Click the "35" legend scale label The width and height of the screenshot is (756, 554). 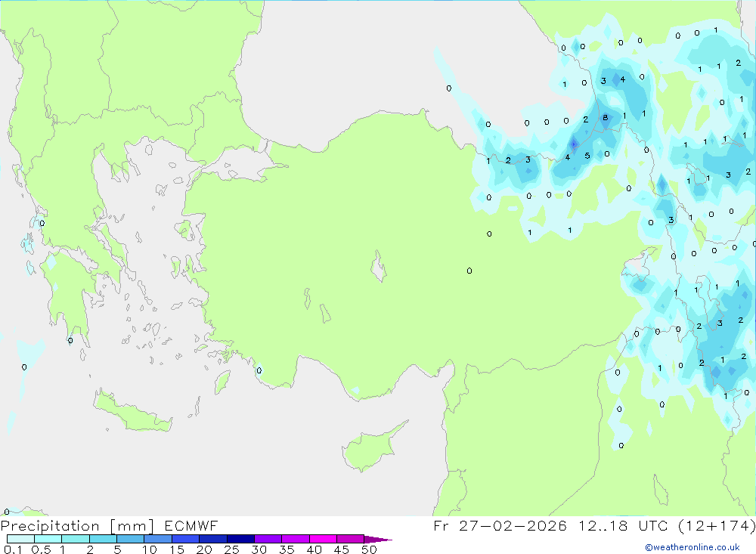click(287, 549)
